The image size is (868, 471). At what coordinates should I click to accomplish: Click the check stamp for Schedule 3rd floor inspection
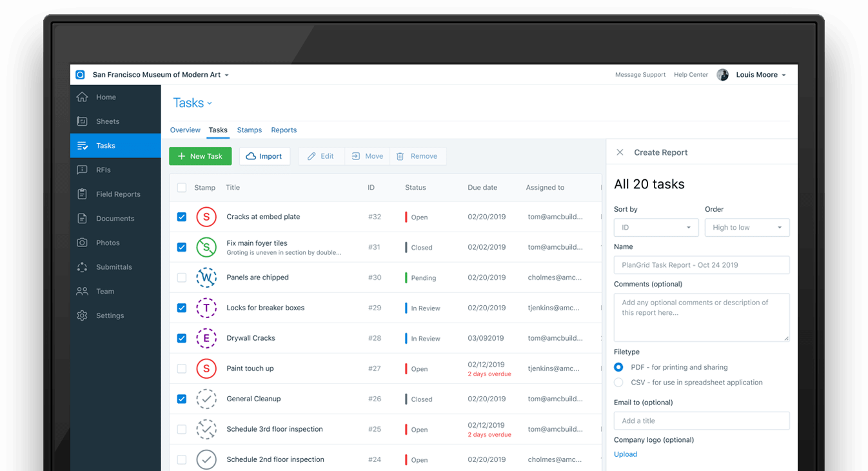206,429
